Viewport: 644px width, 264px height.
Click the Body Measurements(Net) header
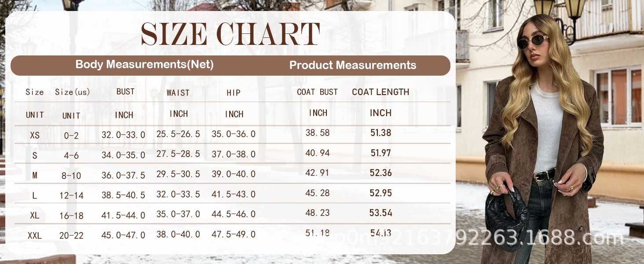(x=145, y=65)
